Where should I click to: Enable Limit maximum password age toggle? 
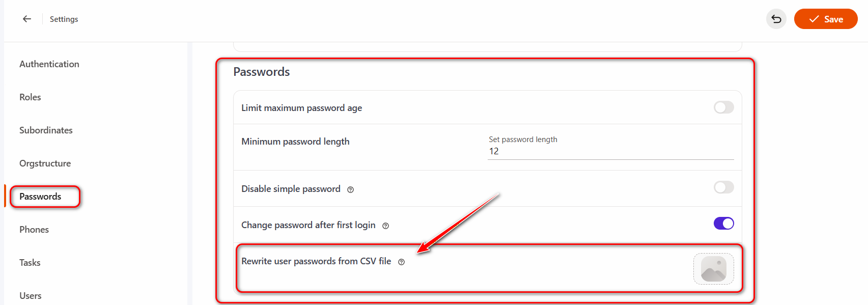pos(723,107)
